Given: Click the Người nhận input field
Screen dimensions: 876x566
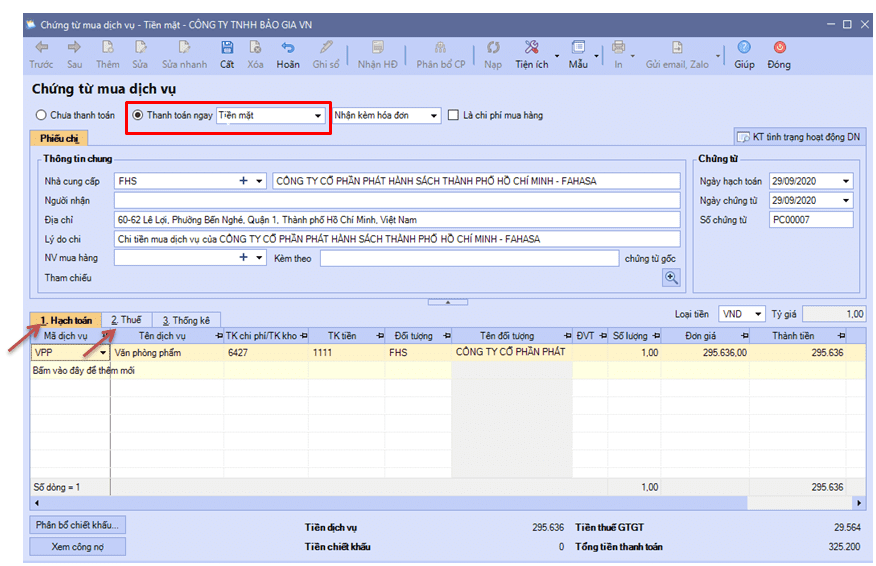Looking at the screenshot, I should [x=396, y=200].
